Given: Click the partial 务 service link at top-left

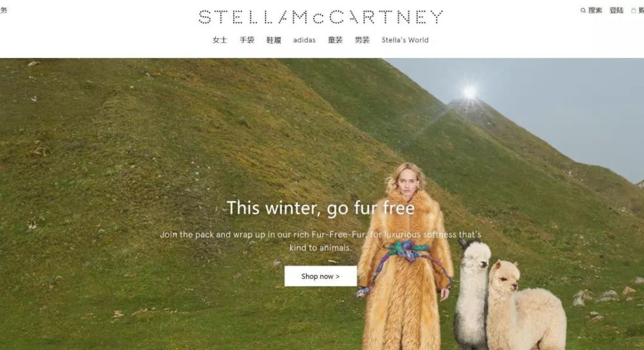Looking at the screenshot, I should [x=3, y=10].
